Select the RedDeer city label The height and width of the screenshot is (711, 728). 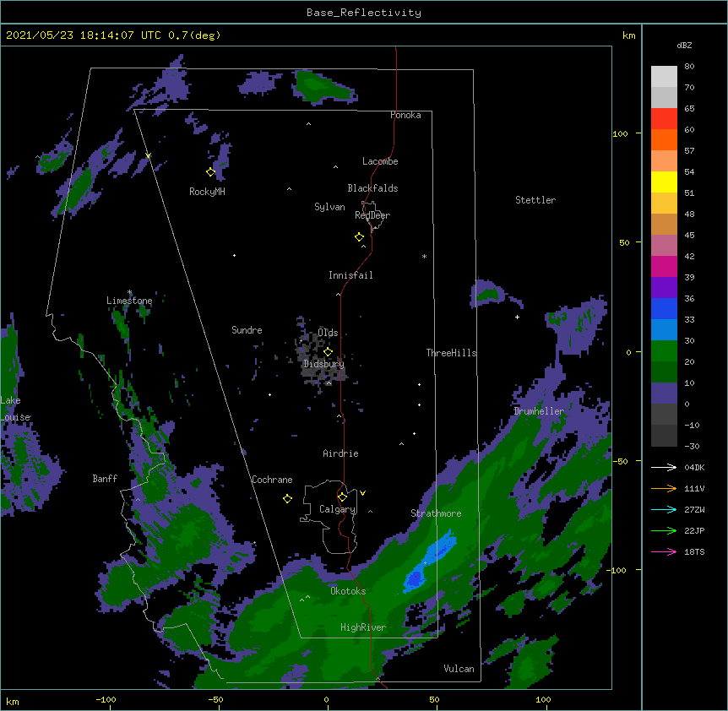click(372, 215)
